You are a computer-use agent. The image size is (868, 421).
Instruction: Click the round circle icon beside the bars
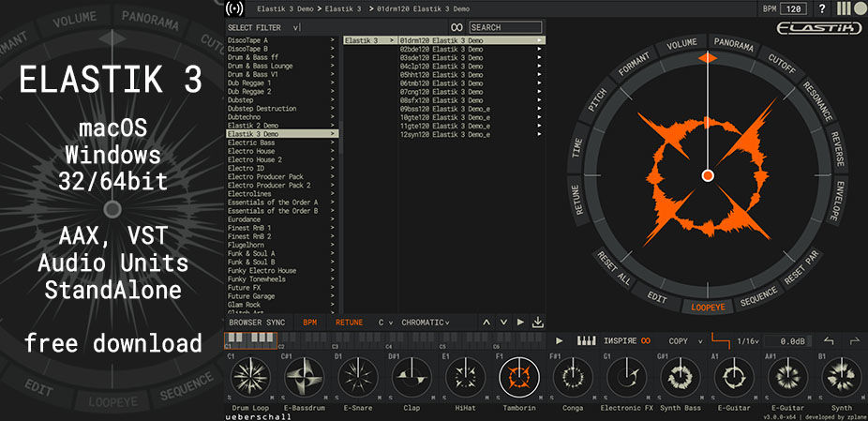coord(859,8)
